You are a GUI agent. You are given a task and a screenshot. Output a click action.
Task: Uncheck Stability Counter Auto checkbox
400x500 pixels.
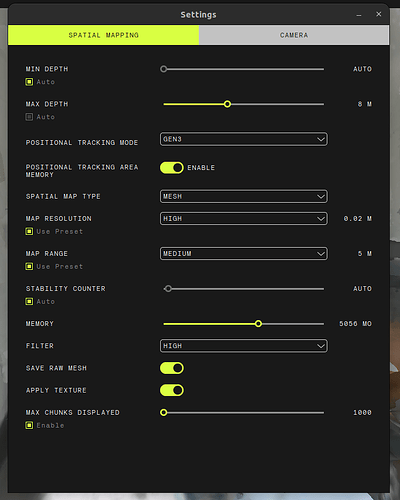point(29,301)
